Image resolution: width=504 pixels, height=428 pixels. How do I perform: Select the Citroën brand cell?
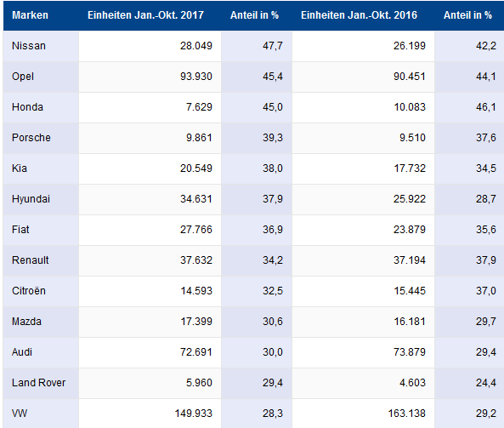point(41,291)
